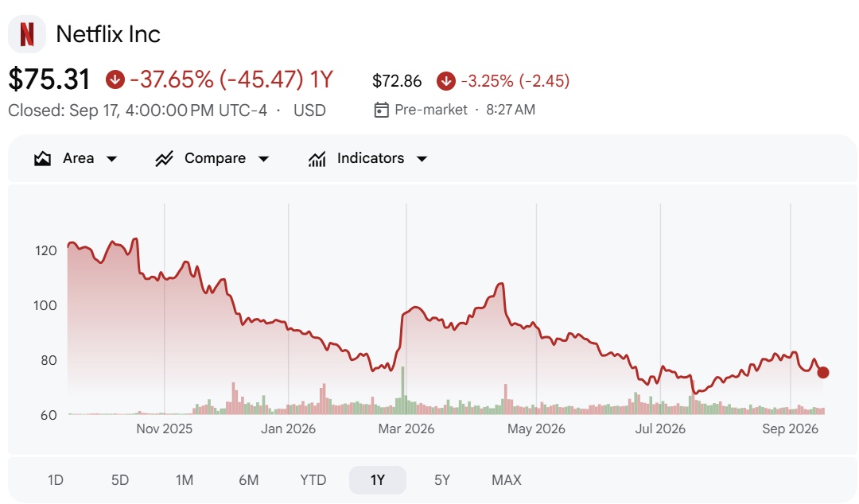Expand the Area dropdown arrow

(112, 159)
